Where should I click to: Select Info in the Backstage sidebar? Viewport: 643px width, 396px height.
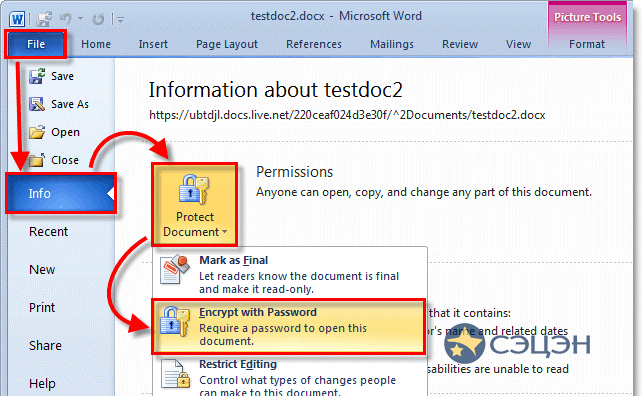(x=61, y=193)
